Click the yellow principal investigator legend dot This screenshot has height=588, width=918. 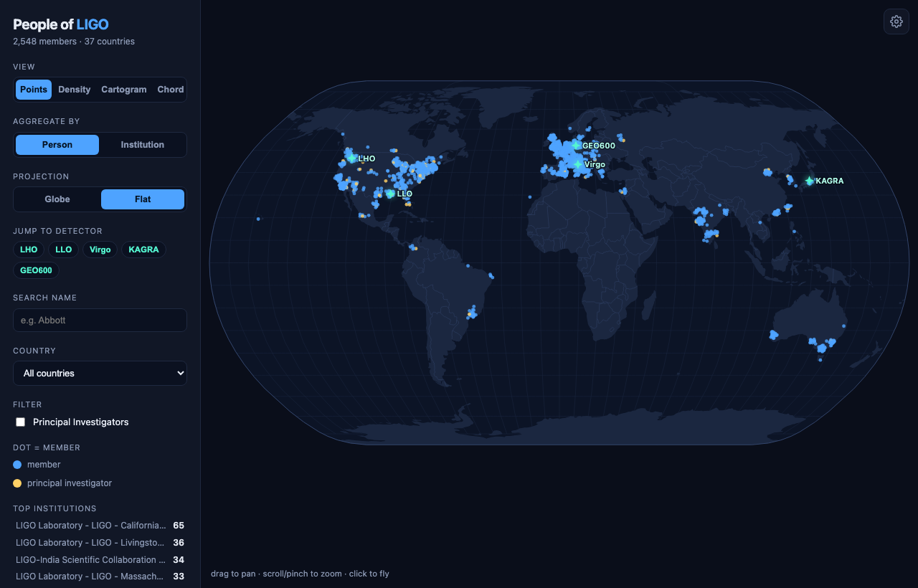[17, 483]
